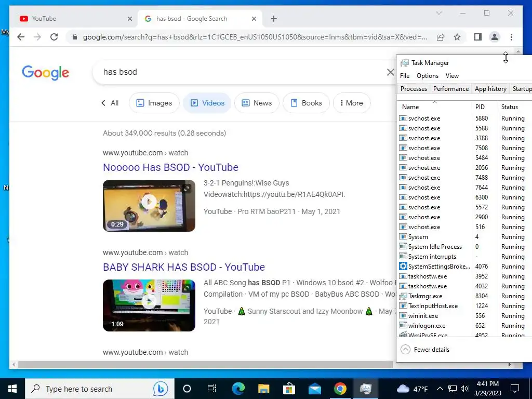The width and height of the screenshot is (532, 399).
Task: Open a new Chrome tab
Action: (x=273, y=19)
